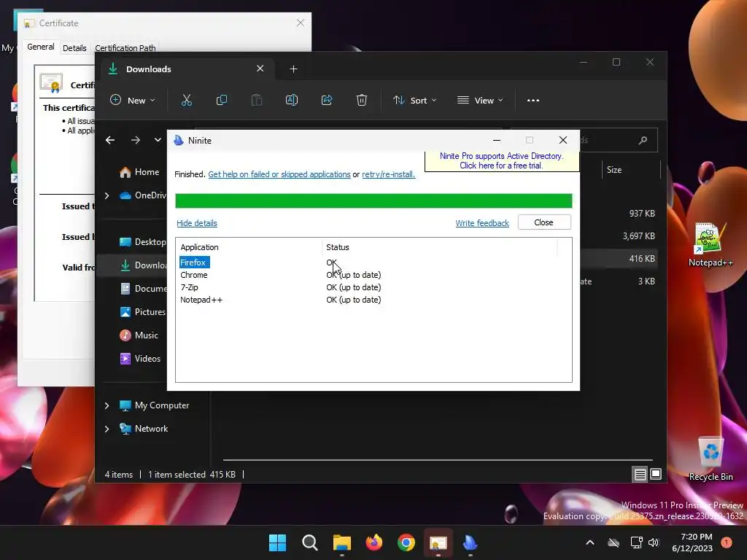Expand My Computer in the navigation pane
This screenshot has width=747, height=560.
click(x=107, y=405)
